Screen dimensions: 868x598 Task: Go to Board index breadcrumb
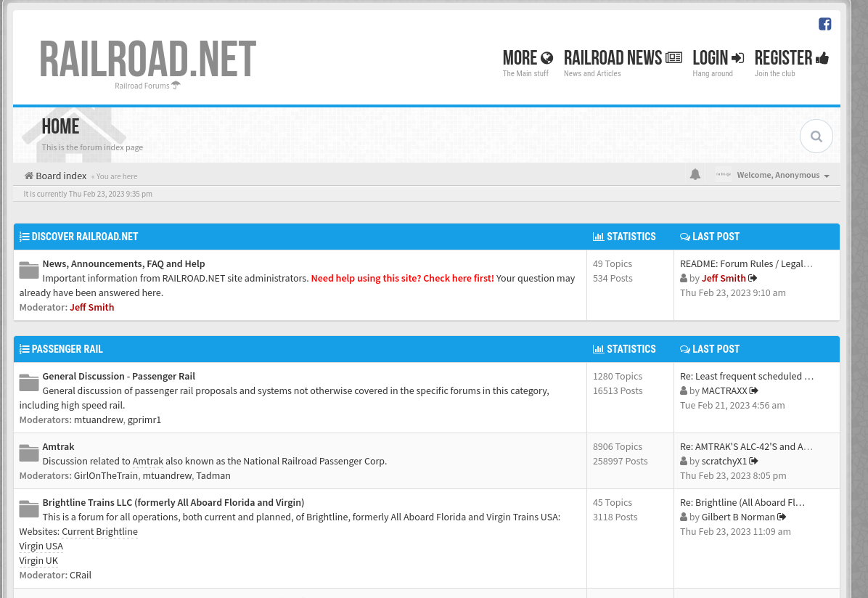click(61, 176)
